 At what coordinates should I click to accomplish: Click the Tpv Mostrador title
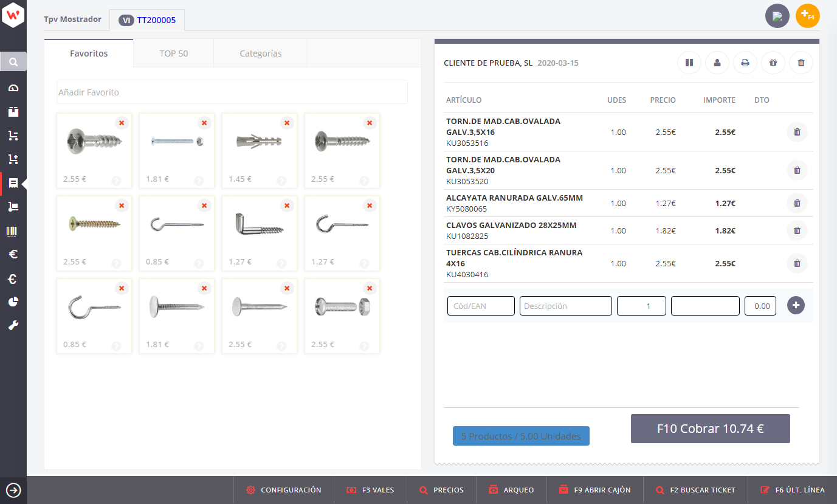click(x=72, y=19)
